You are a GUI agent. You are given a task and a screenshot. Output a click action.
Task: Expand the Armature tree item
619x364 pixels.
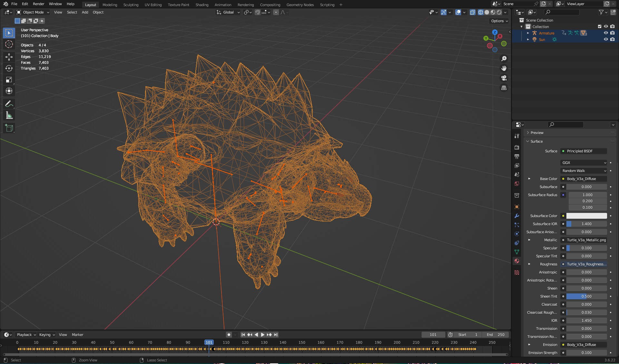point(528,33)
